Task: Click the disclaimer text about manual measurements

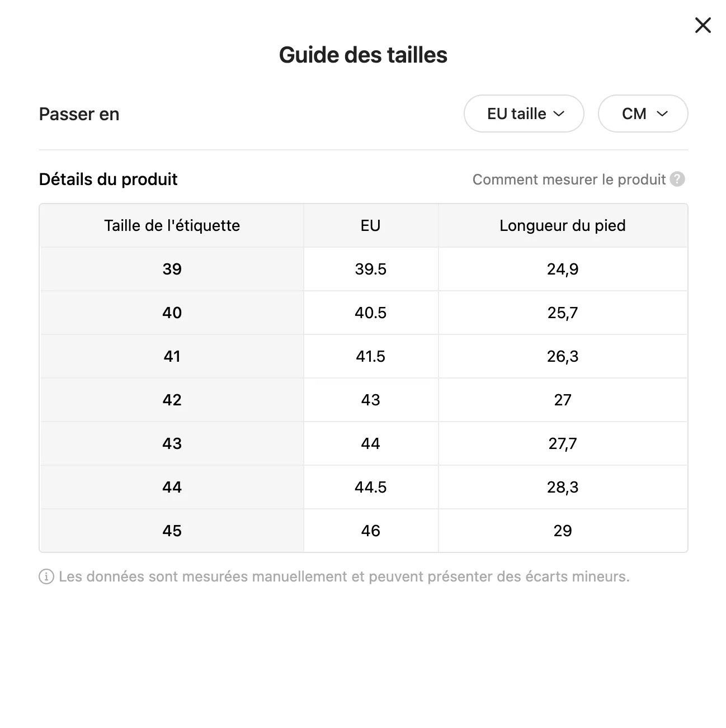Action: tap(345, 576)
